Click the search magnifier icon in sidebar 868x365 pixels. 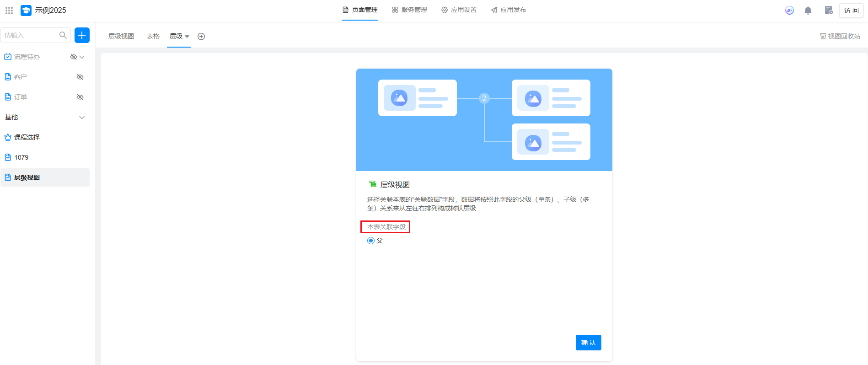tap(63, 35)
